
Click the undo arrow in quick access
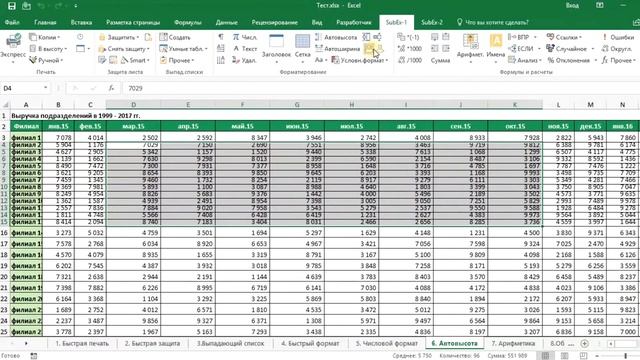(x=41, y=6)
